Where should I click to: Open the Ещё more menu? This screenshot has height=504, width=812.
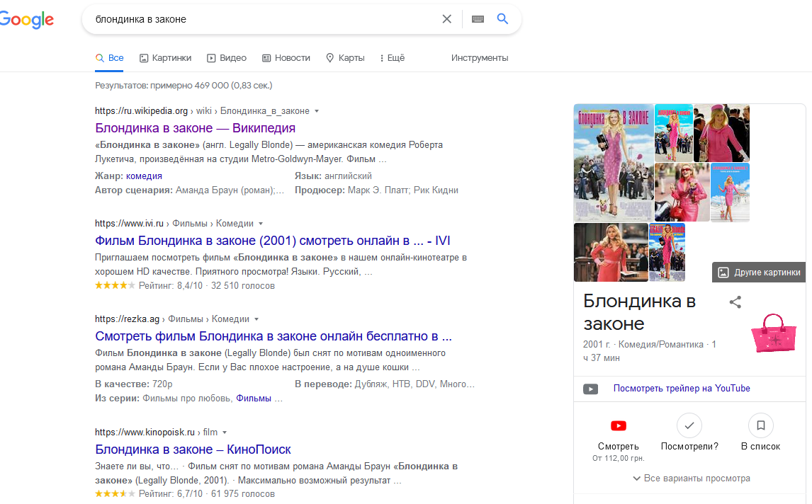coord(392,58)
